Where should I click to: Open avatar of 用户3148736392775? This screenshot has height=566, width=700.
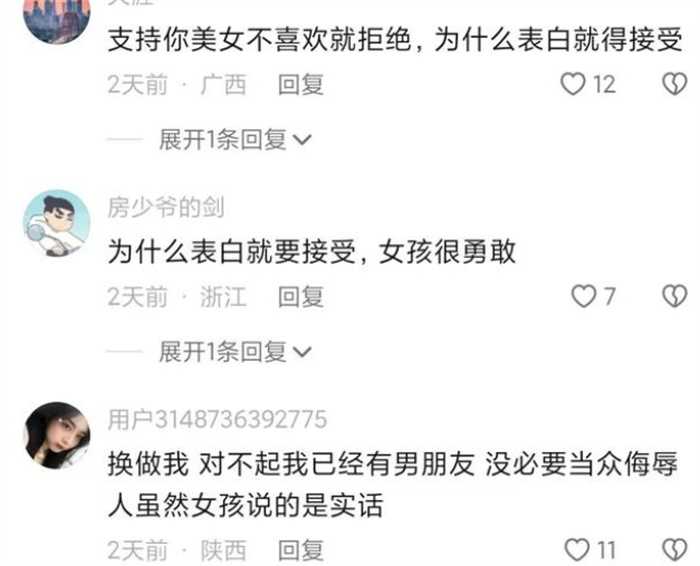tap(57, 435)
